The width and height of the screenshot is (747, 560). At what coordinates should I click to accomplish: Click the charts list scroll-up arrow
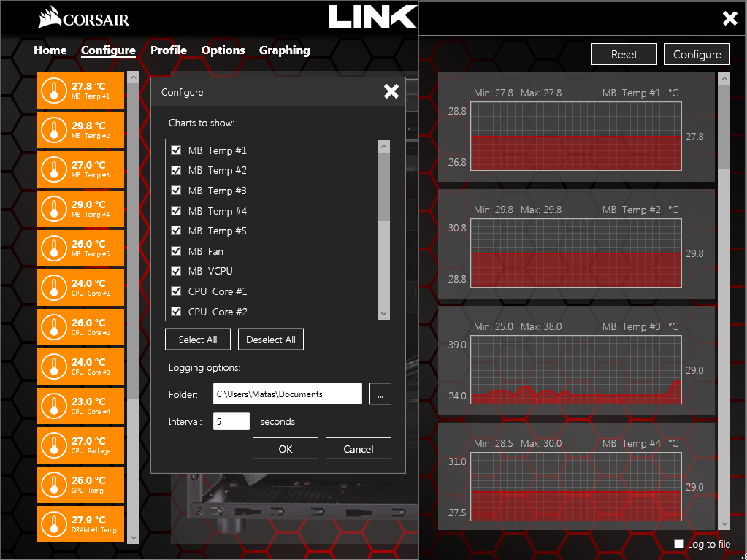384,147
